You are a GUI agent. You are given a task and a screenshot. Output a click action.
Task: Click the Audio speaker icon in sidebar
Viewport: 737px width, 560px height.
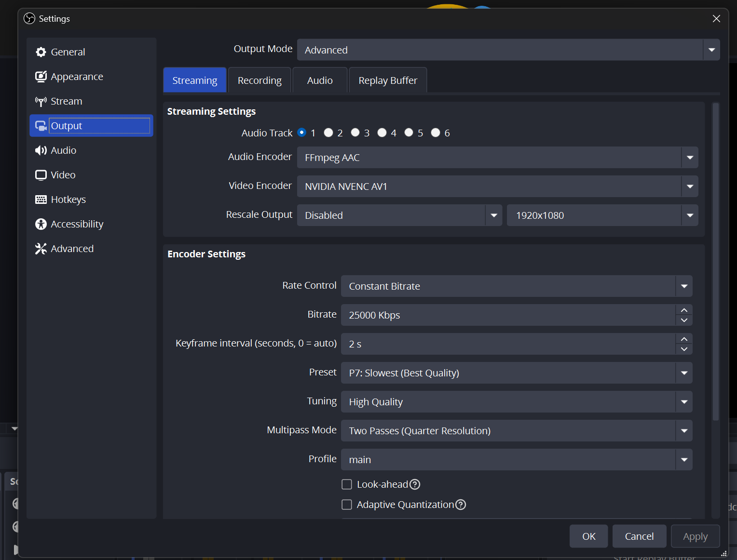point(41,150)
